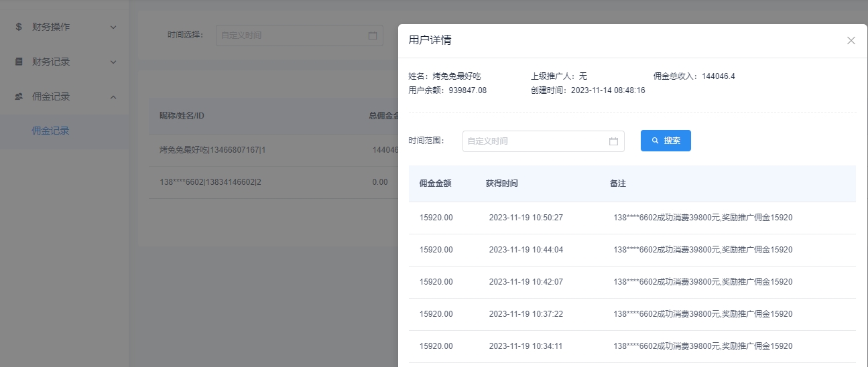Viewport: 868px width, 367px height.
Task: Click the 用户详情 dialog title
Action: tap(430, 40)
